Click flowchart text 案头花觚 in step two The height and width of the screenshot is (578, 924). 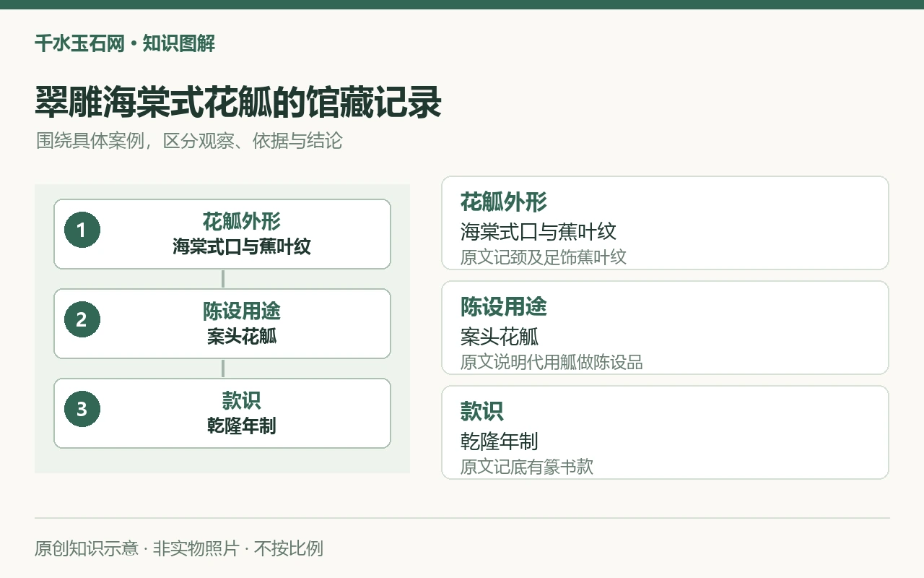click(241, 336)
